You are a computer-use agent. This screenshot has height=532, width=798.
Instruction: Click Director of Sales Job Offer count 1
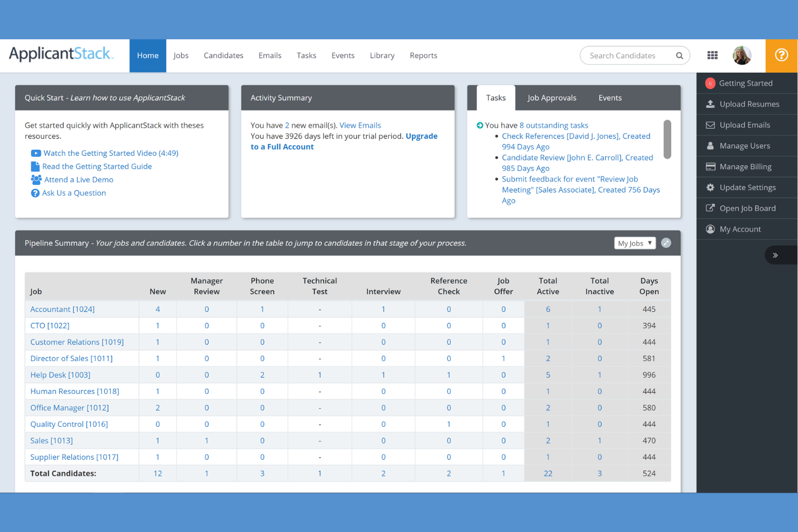coord(504,358)
